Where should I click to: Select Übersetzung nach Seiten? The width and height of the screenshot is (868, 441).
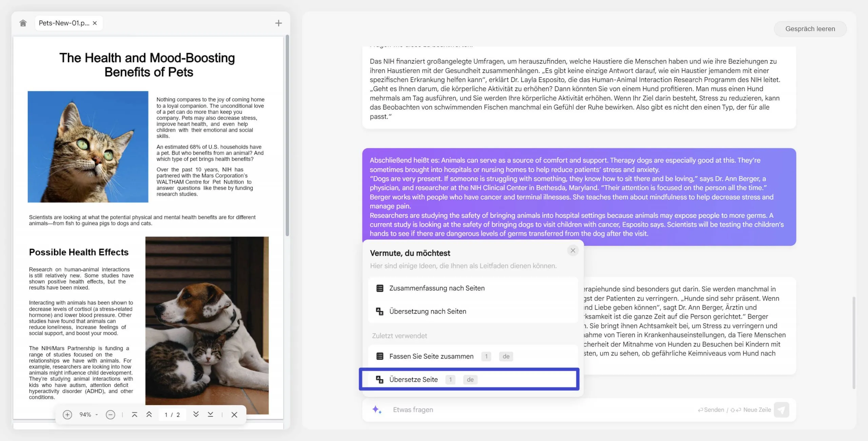[x=428, y=311]
